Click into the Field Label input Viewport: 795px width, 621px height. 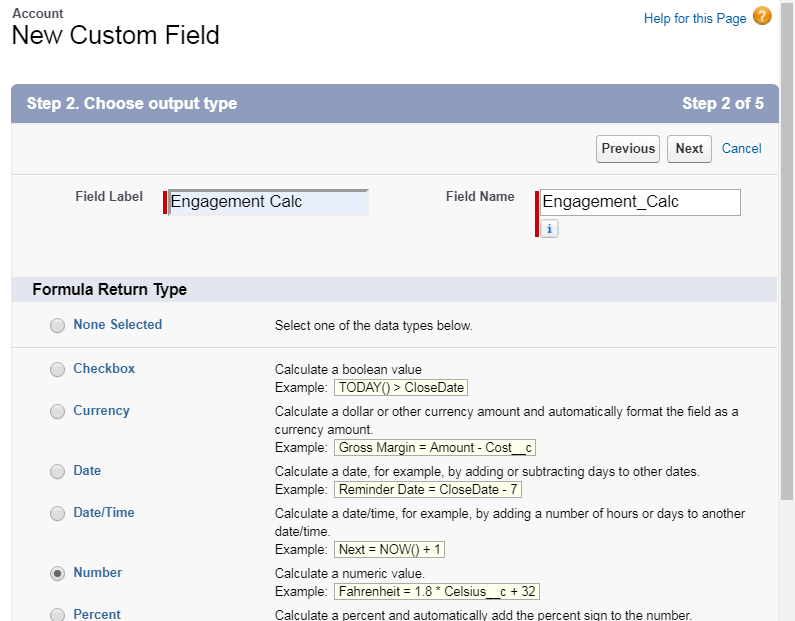pos(268,202)
